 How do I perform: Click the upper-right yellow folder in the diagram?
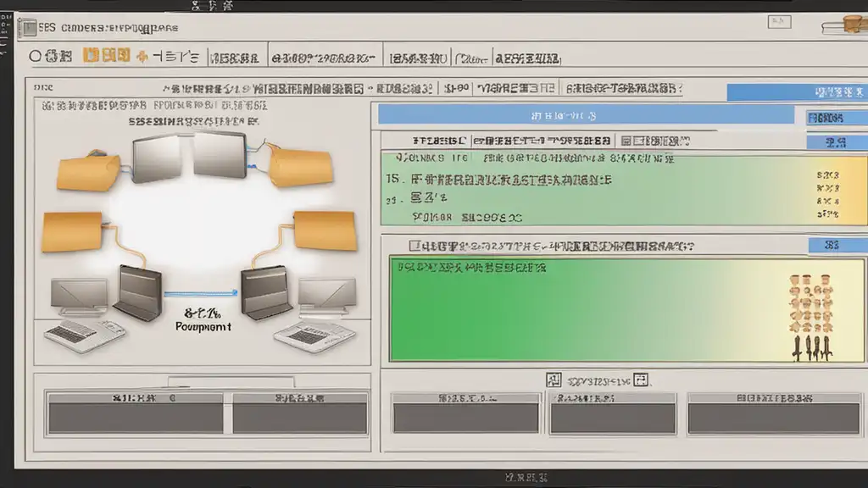pos(300,165)
